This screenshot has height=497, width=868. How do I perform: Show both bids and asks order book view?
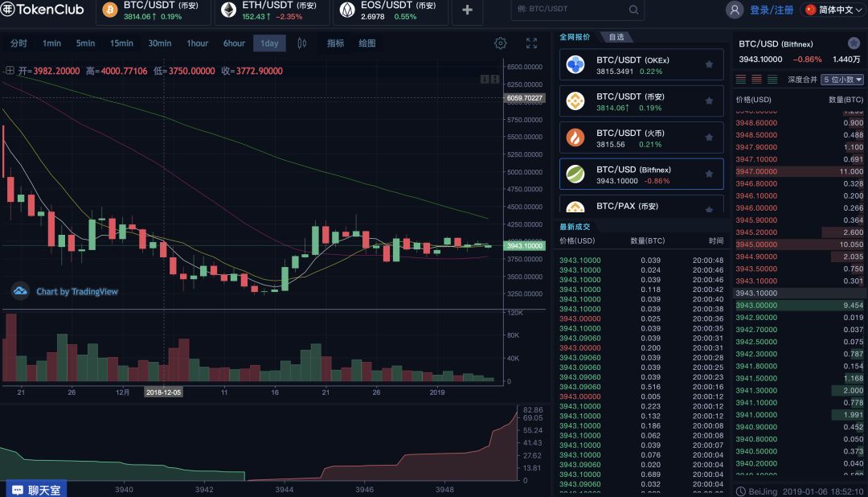tap(741, 80)
